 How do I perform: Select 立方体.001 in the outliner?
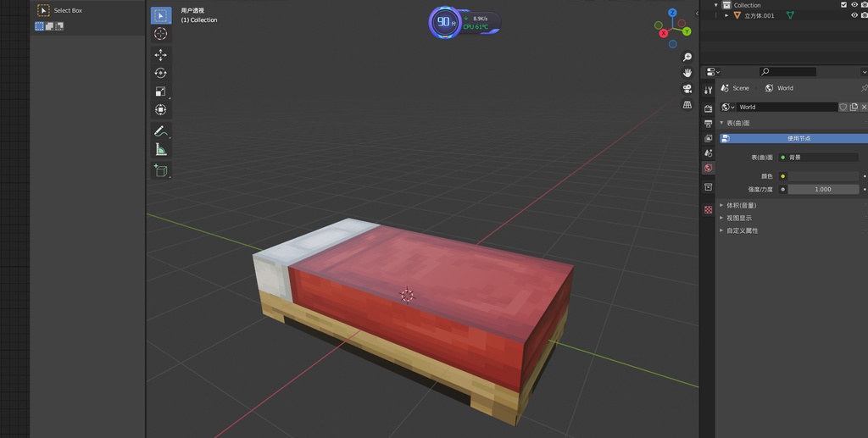759,15
